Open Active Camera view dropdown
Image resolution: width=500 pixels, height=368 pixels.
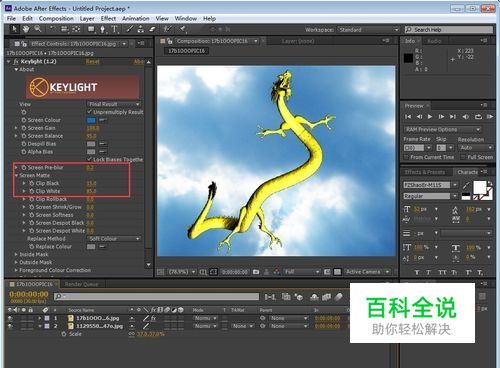pyautogui.click(x=367, y=272)
